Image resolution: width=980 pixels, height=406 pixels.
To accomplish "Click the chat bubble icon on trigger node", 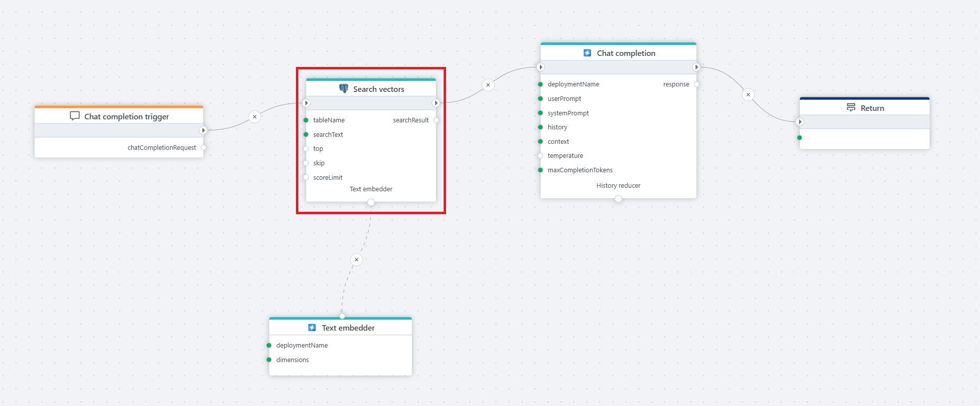I will pos(75,116).
